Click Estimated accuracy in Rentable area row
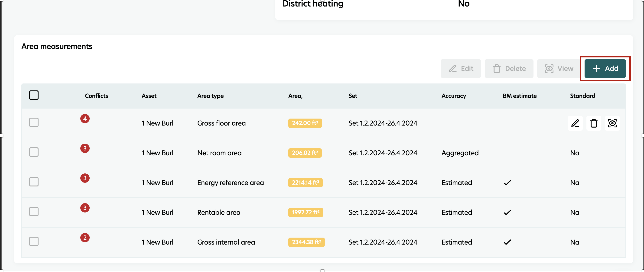Viewport: 644px width, 272px height. coord(457,213)
